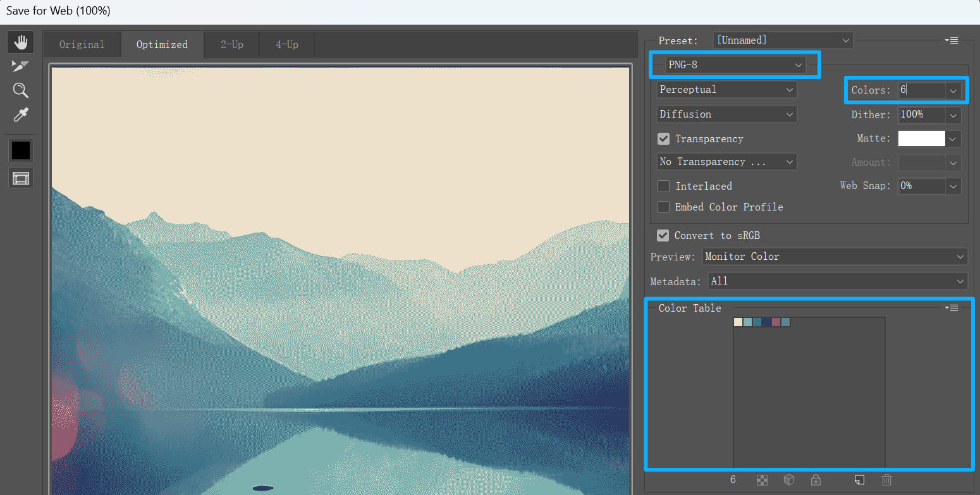This screenshot has width=980, height=495.
Task: Open the Perceptual reduction dropdown
Action: coord(789,89)
